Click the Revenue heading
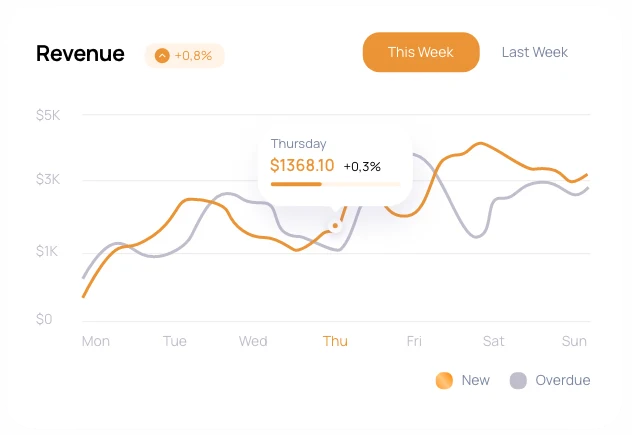This screenshot has height=435, width=632. coord(80,54)
